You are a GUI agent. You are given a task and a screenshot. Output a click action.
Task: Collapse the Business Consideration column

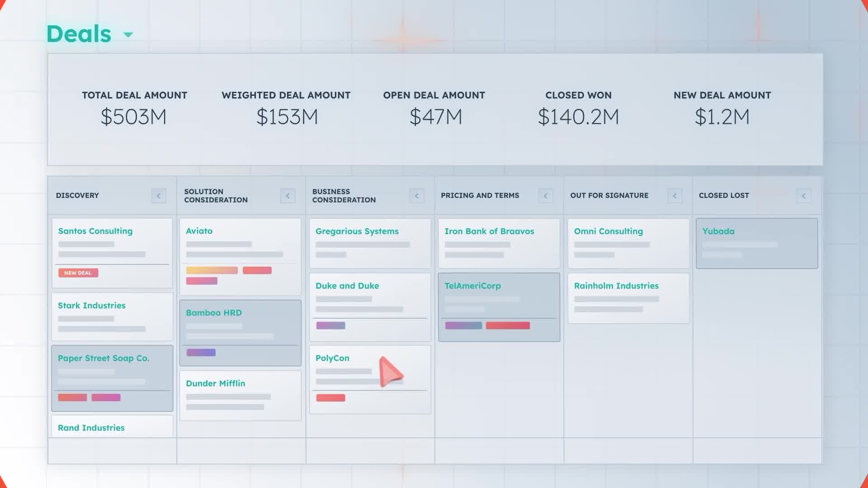tap(417, 196)
